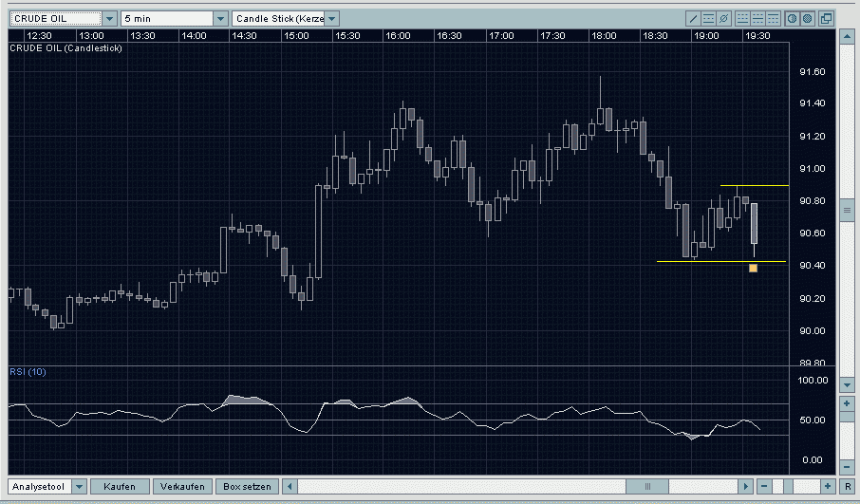Select the diagonal trend line drawing tool
The width and height of the screenshot is (860, 504).
coord(693,19)
